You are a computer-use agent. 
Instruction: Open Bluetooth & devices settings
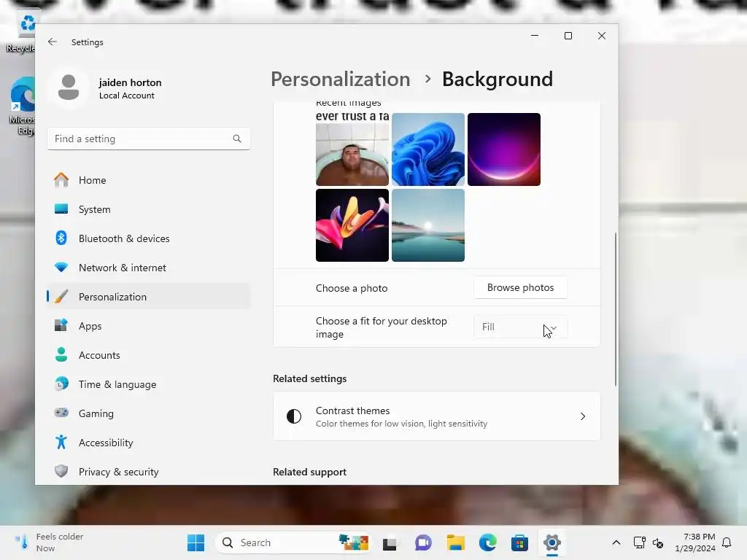tap(149, 238)
